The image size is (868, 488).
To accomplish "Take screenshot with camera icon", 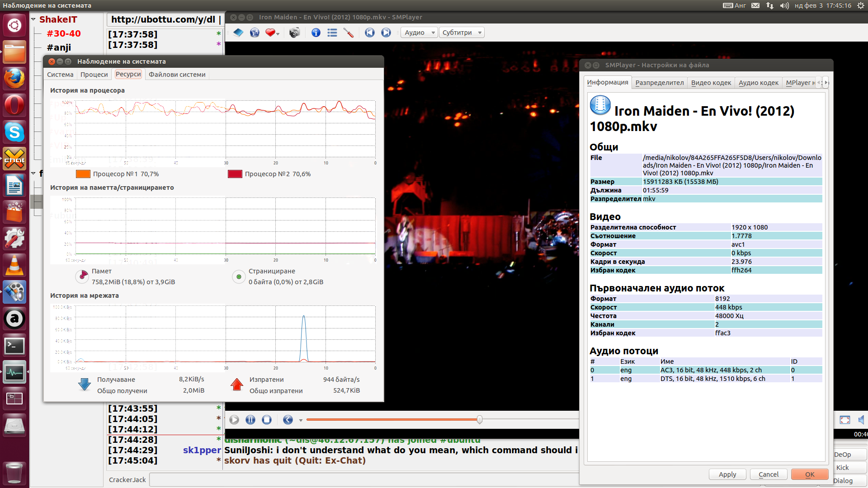I will (294, 33).
